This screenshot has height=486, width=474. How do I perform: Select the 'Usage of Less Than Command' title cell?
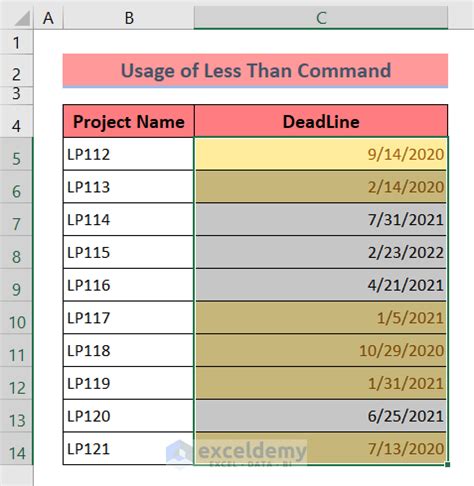click(255, 70)
